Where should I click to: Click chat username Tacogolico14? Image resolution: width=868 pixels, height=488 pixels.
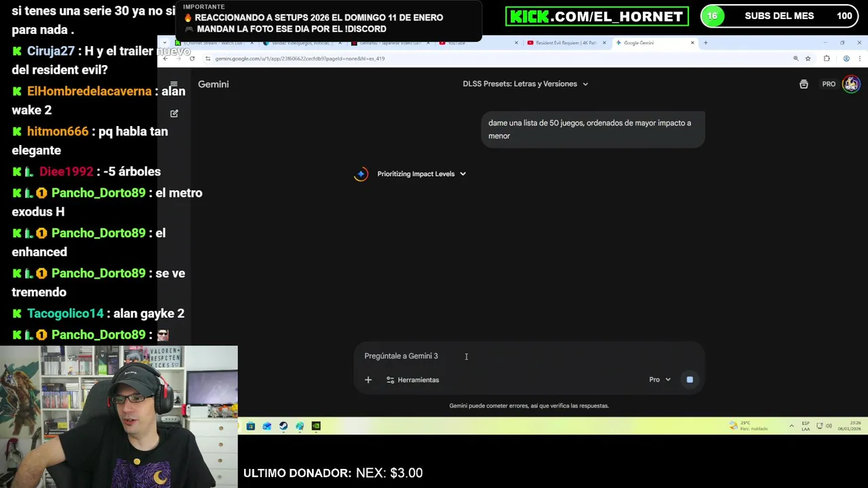tap(65, 314)
